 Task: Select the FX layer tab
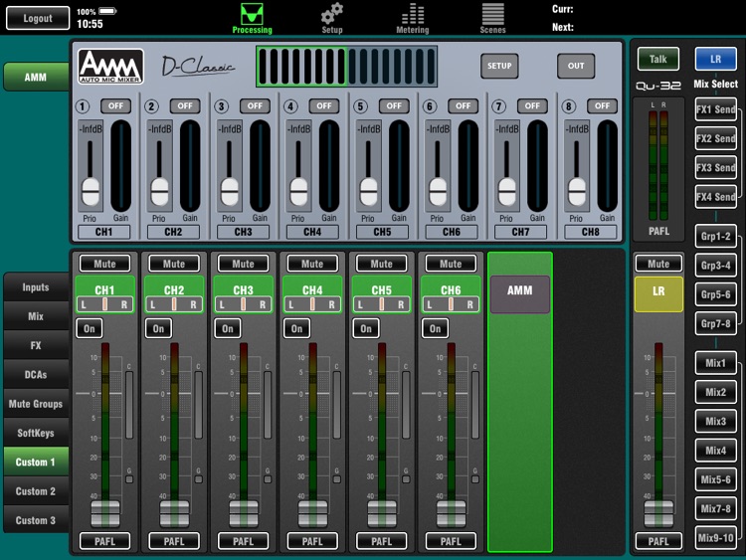[36, 345]
